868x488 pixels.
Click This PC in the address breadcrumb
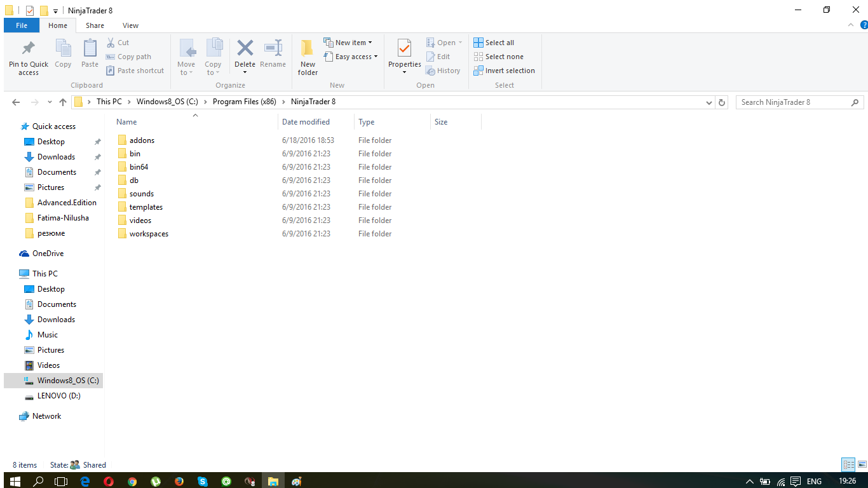tap(109, 102)
